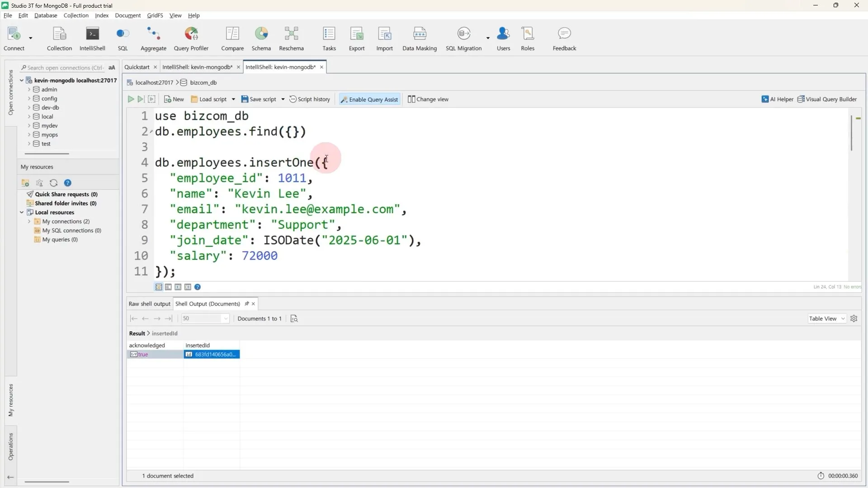Image resolution: width=868 pixels, height=488 pixels.
Task: Open the Collection menu
Action: pyautogui.click(x=76, y=15)
